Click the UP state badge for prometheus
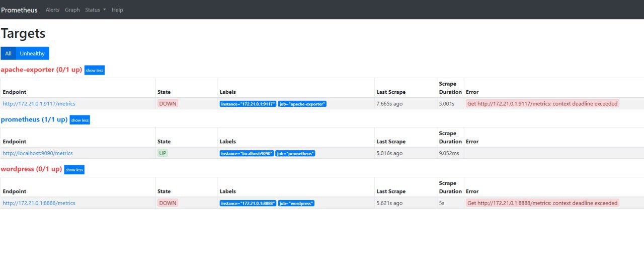The height and width of the screenshot is (253, 644). click(x=163, y=153)
